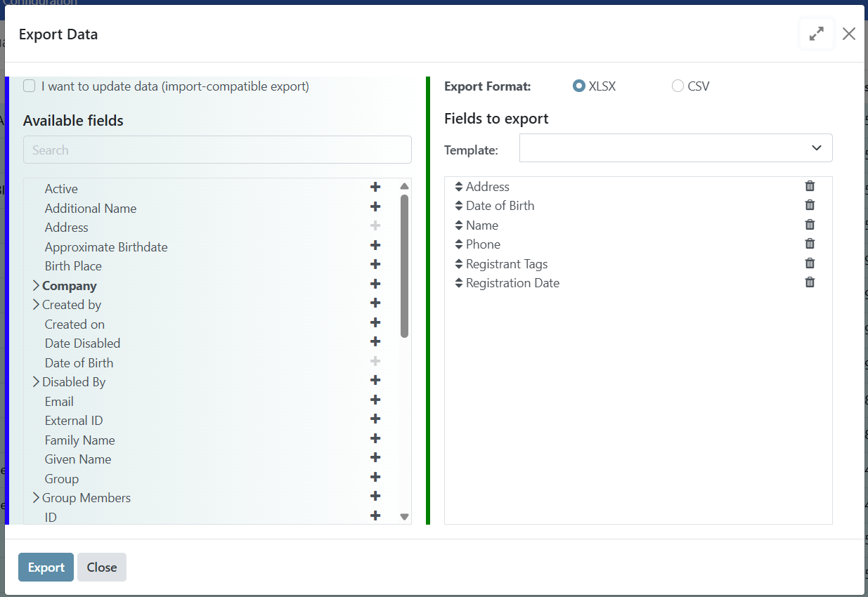Select XLSX export format
Viewport: 868px width, 597px height.
coord(578,85)
